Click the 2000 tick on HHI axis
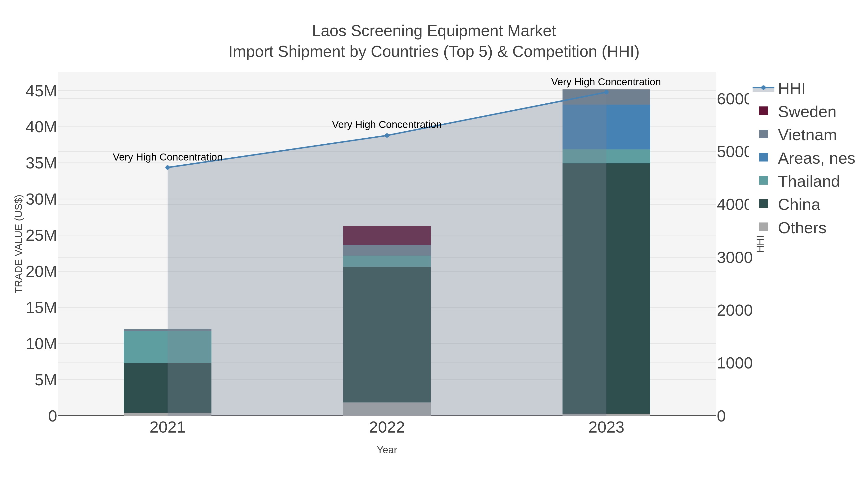This screenshot has height=488, width=868. [735, 311]
